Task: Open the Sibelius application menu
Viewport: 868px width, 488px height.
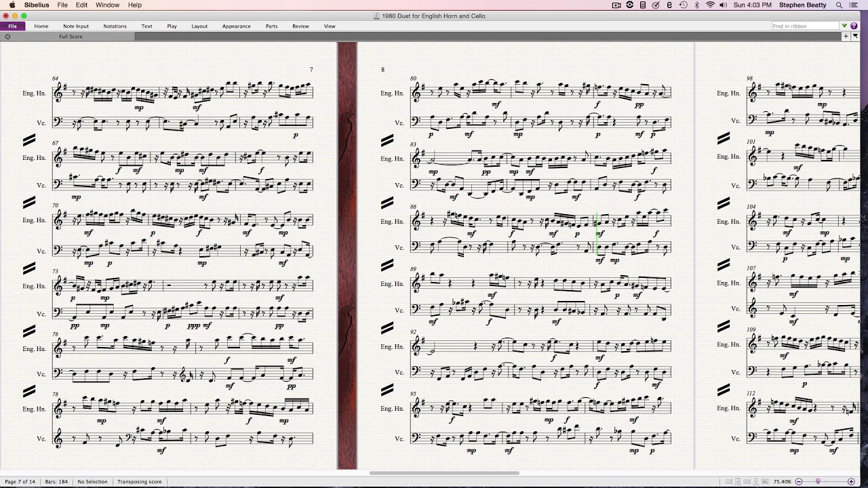Action: [x=37, y=5]
